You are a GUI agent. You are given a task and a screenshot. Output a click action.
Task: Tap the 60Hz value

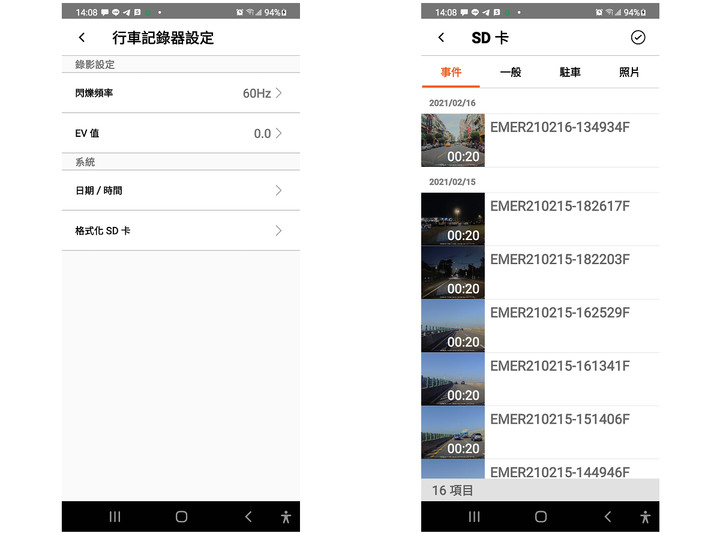coord(257,93)
